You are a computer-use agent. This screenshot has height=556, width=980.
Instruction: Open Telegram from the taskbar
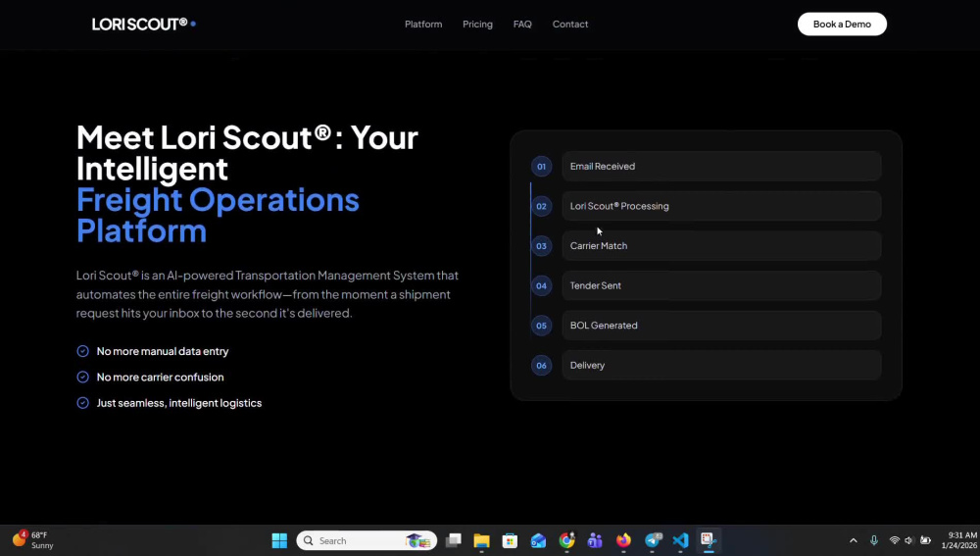[652, 540]
